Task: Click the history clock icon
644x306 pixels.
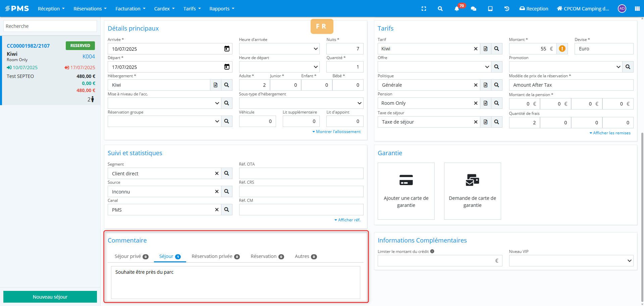Action: [506, 9]
